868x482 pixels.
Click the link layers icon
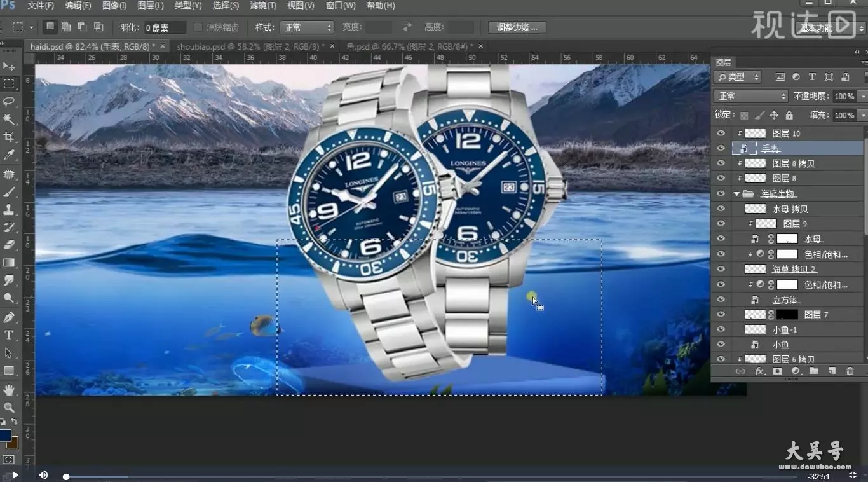pyautogui.click(x=740, y=371)
